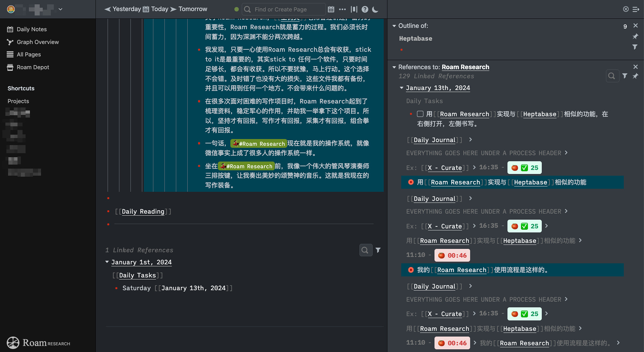
Task: Click bullet of Saturday January 13th block
Action: tap(116, 288)
